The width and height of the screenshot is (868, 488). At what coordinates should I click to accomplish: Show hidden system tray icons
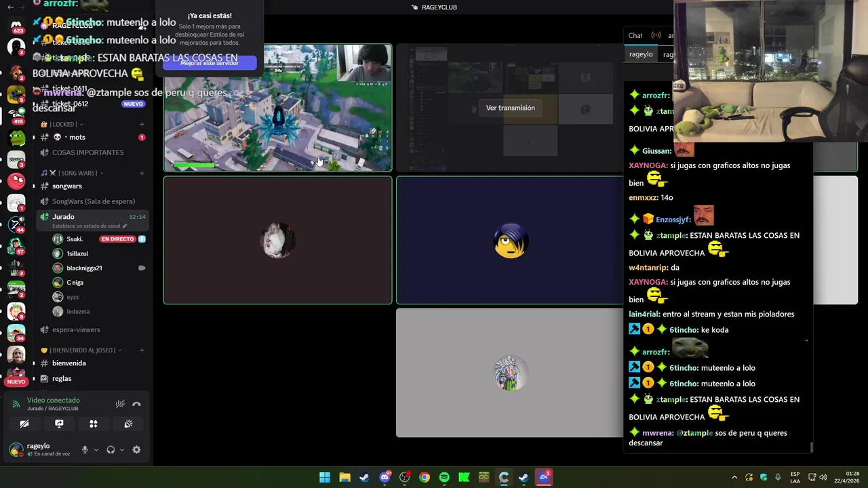click(x=734, y=477)
